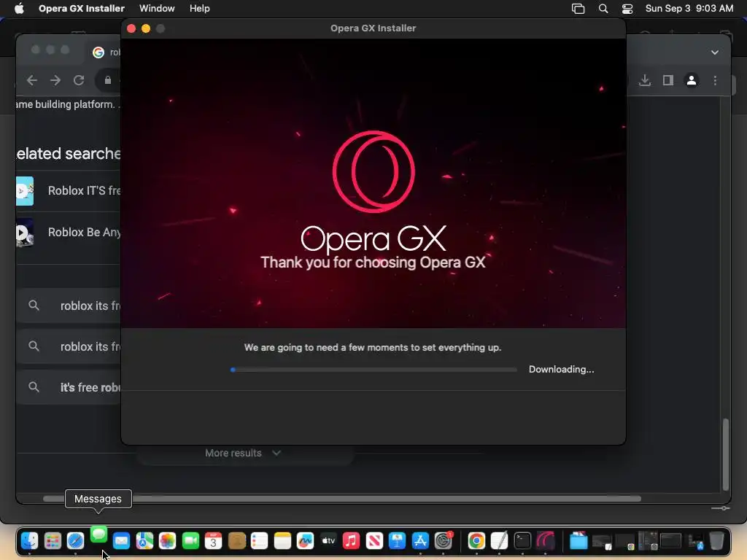Open Chrome profile avatar
Screen dimensions: 747x560
(x=692, y=80)
